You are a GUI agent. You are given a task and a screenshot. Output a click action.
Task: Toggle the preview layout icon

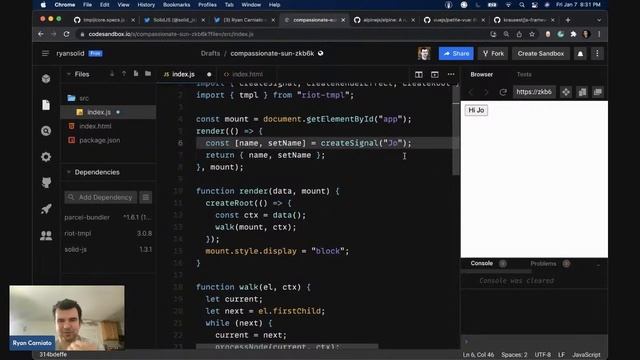point(435,74)
